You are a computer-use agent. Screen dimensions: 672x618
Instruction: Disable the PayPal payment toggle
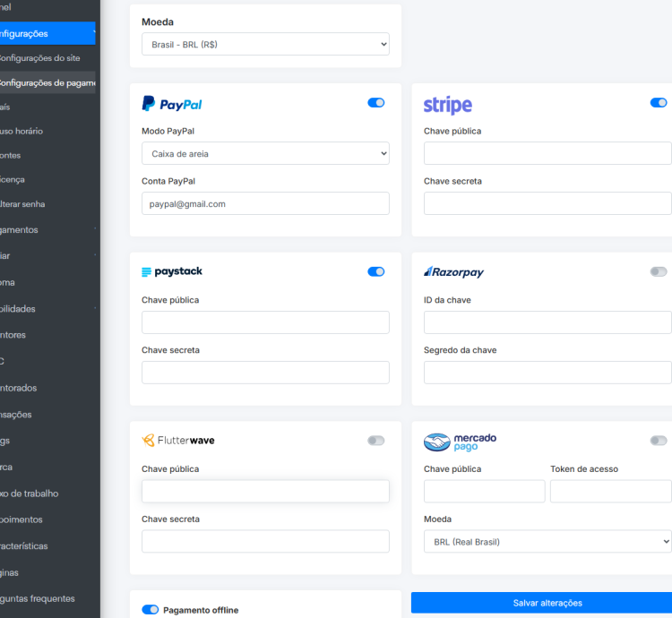[x=376, y=103]
